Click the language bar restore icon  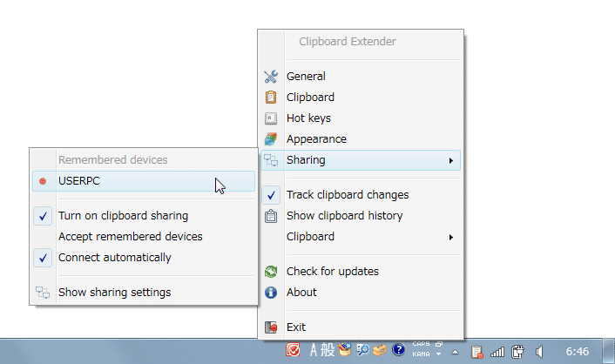pyautogui.click(x=439, y=344)
